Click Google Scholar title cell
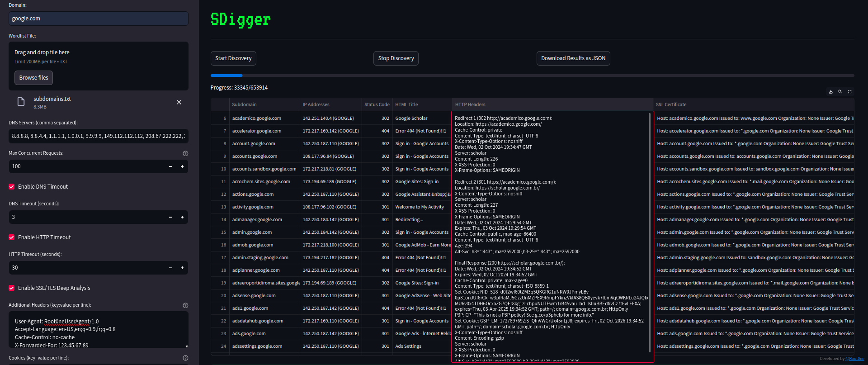Viewport: 868px width, 365px height. click(422, 118)
